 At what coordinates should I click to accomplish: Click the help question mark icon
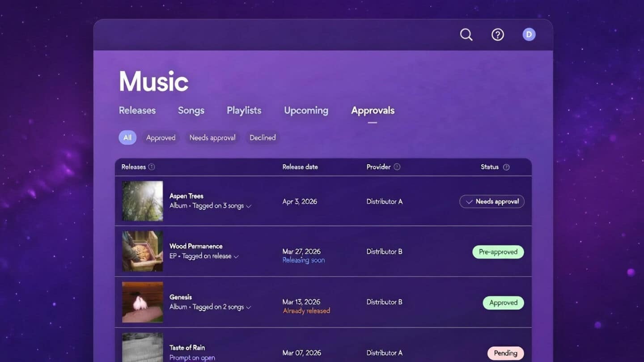click(x=498, y=34)
